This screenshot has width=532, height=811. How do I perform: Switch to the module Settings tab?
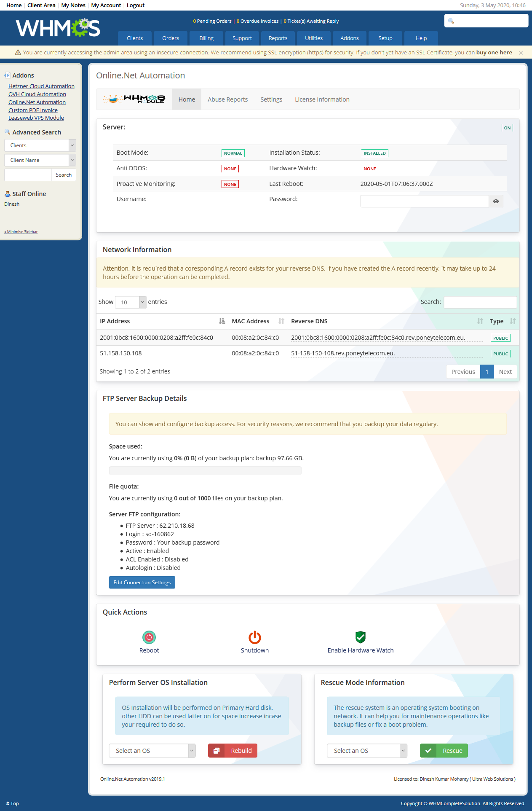271,99
